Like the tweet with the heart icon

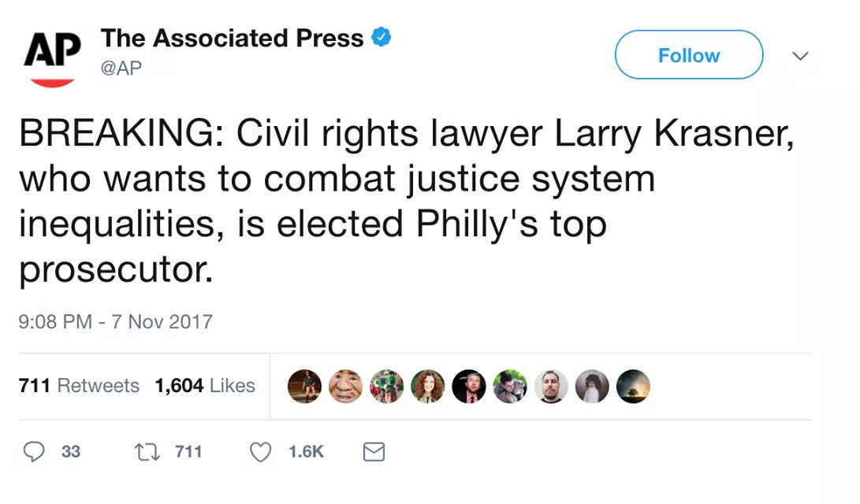[x=261, y=451]
